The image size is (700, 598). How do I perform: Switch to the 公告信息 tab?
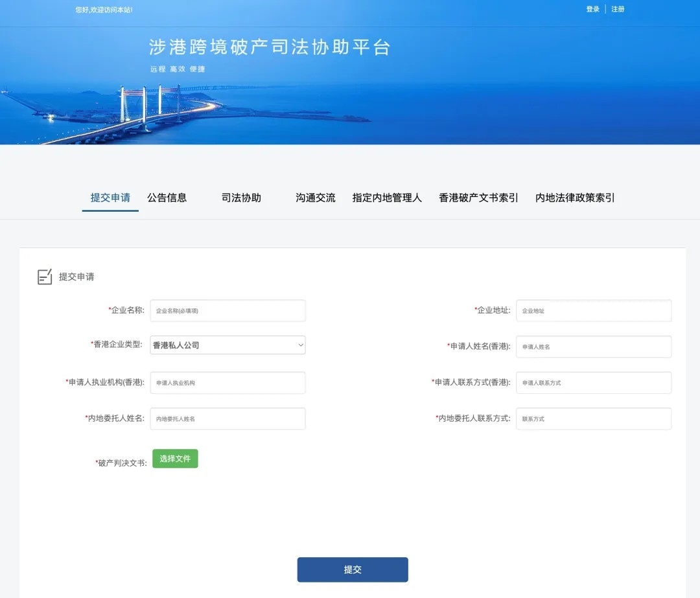coord(167,198)
